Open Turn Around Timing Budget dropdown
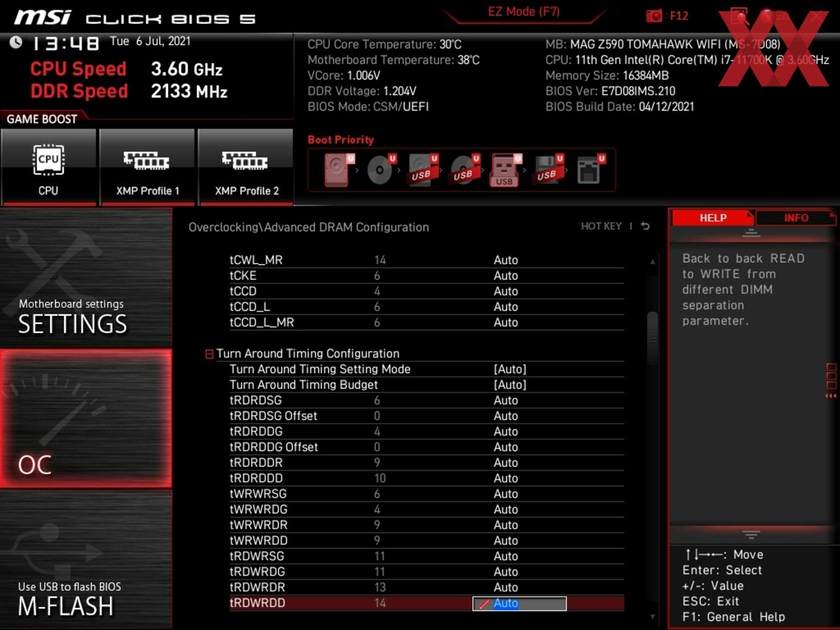 tap(510, 384)
